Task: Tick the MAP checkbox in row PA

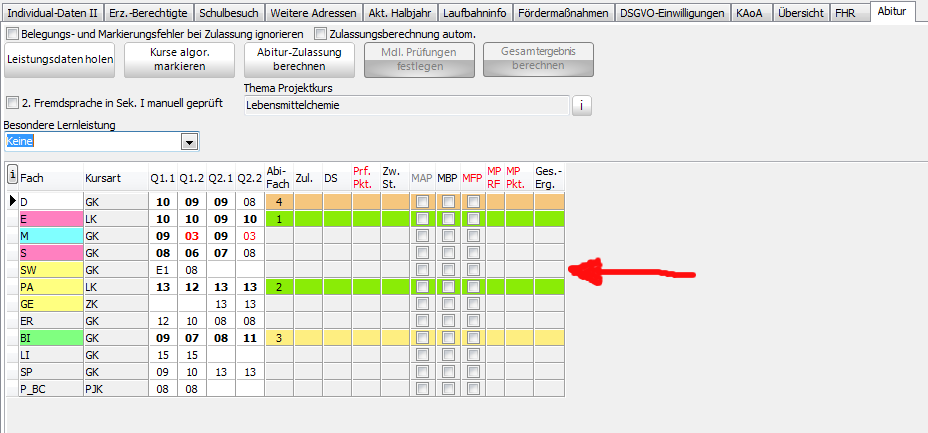Action: (423, 287)
